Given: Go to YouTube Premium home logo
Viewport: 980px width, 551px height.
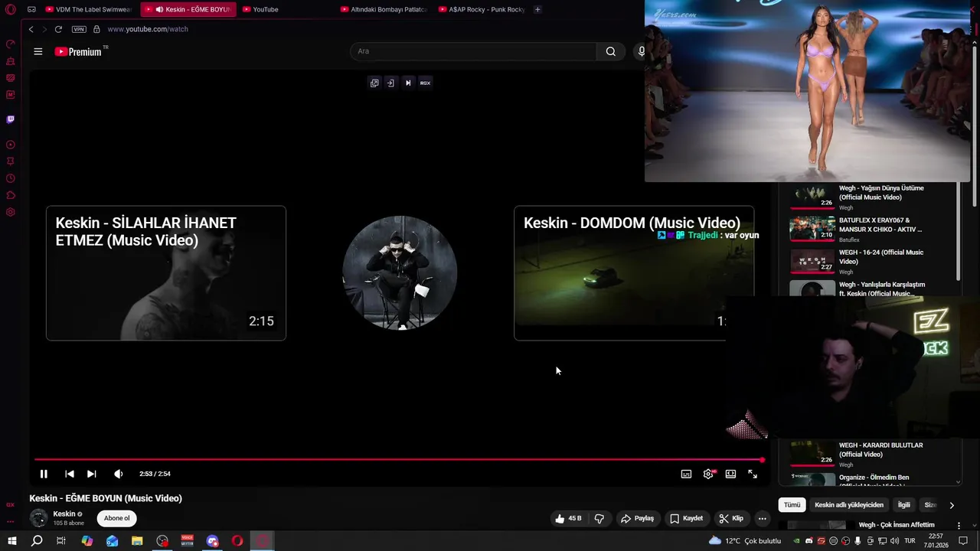Looking at the screenshot, I should (x=78, y=51).
